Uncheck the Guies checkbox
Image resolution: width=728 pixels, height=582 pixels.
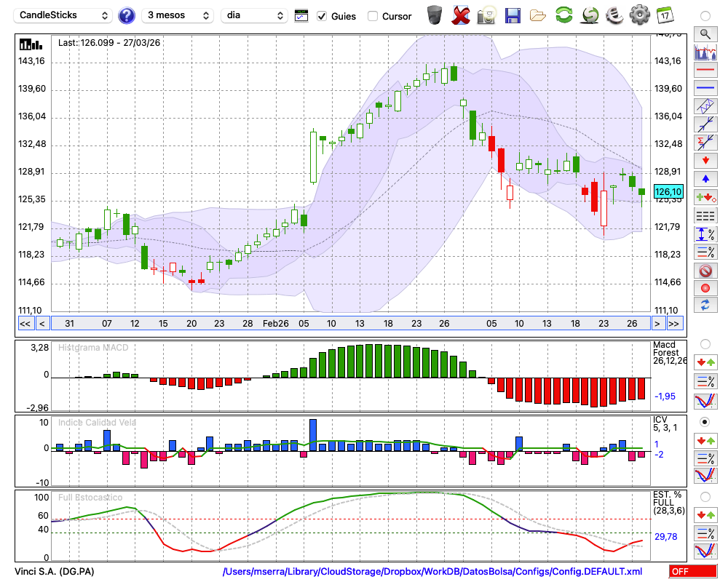[322, 16]
